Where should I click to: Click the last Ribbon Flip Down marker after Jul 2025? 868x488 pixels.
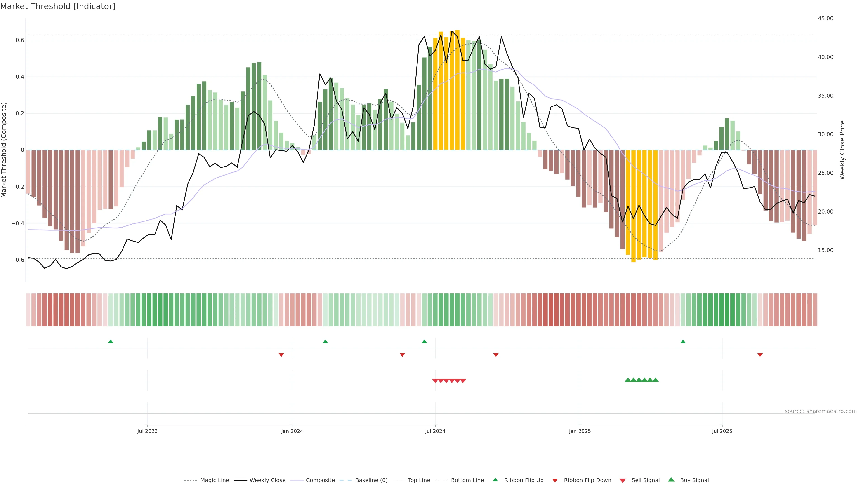click(760, 355)
